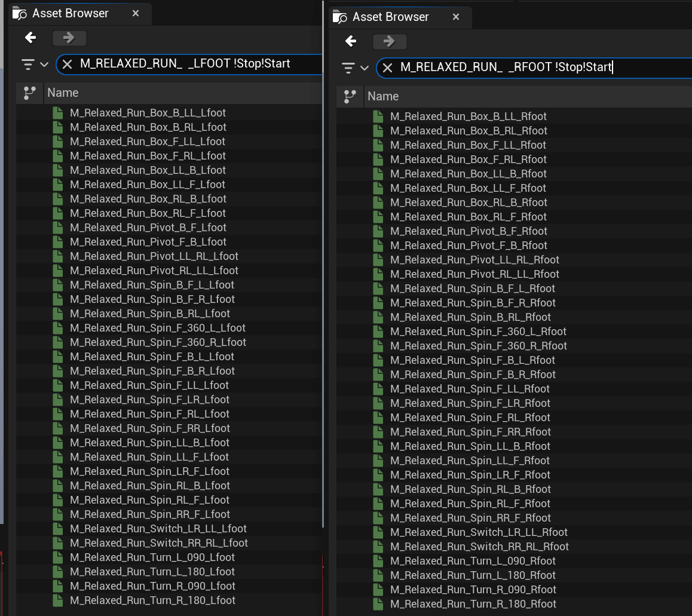Select M_Relaxed_Run_Pivot_LL_RL_Rfoot
The width and height of the screenshot is (692, 616).
[474, 260]
